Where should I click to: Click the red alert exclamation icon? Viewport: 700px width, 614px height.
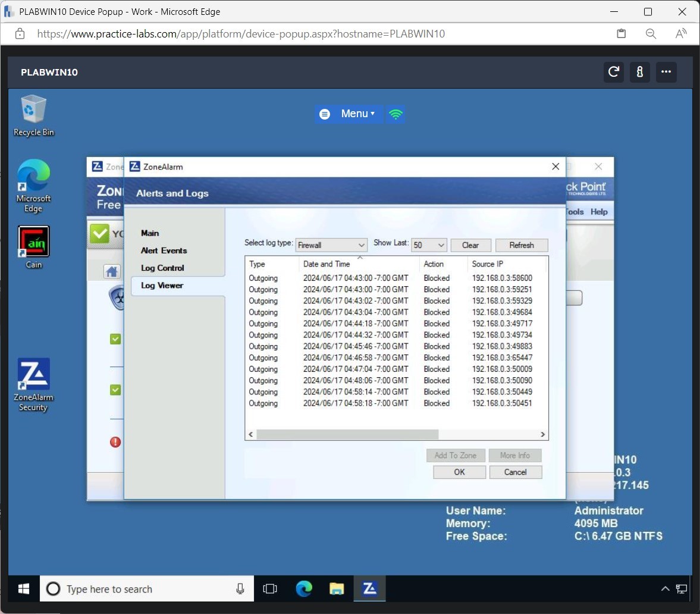114,442
